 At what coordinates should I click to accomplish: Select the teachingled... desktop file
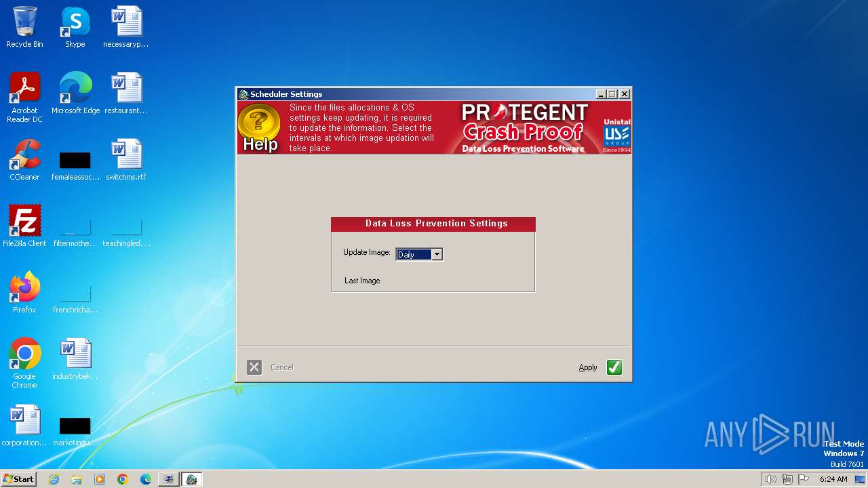click(x=126, y=232)
